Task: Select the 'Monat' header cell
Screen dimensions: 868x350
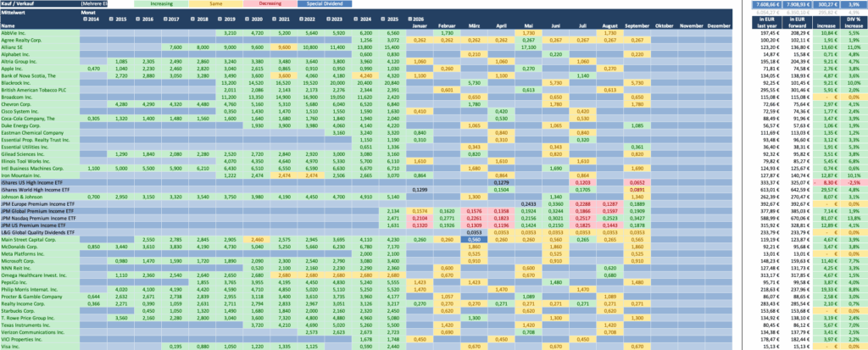Action: (87, 12)
